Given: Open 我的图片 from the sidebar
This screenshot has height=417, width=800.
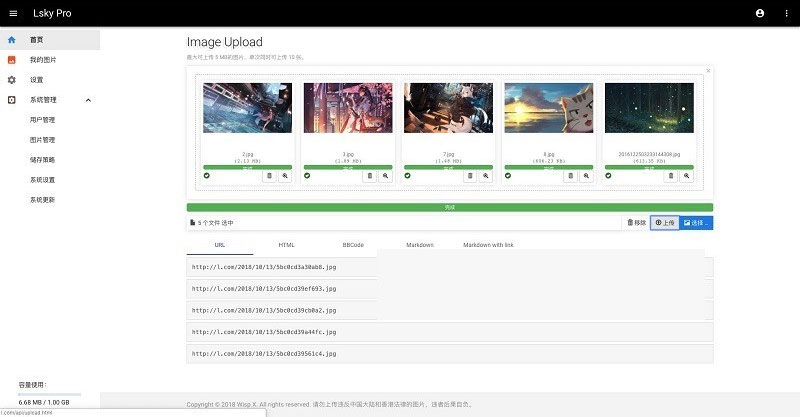Looking at the screenshot, I should (43, 60).
